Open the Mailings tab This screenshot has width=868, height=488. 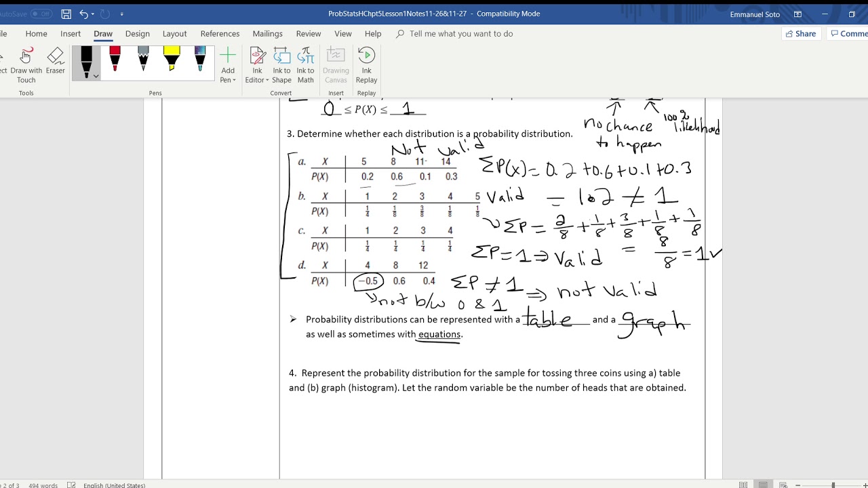(267, 34)
